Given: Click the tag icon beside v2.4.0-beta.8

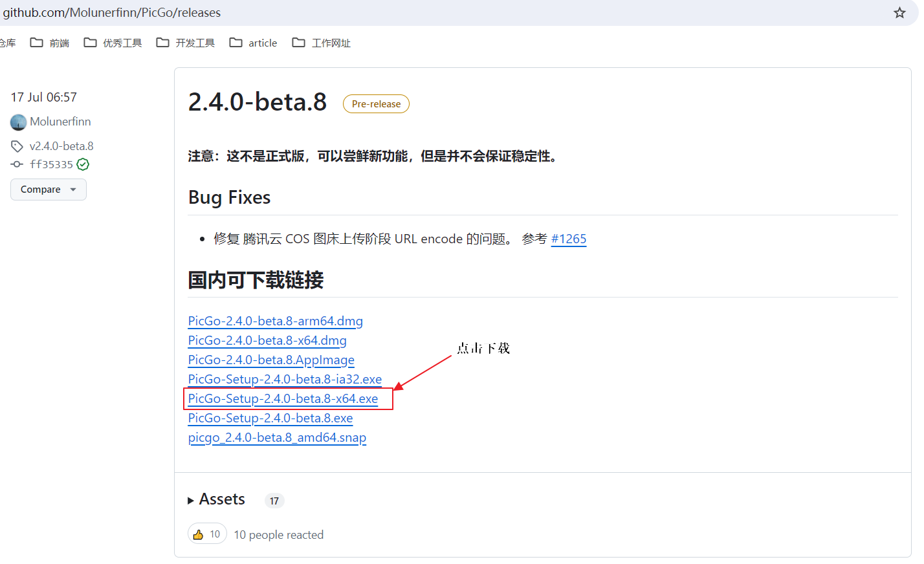Looking at the screenshot, I should coord(17,146).
